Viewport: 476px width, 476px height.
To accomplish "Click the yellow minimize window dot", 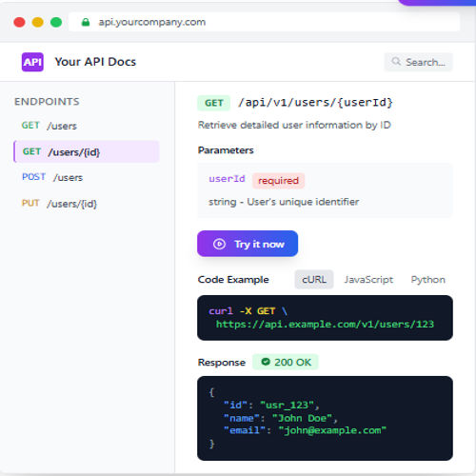I will pos(38,22).
